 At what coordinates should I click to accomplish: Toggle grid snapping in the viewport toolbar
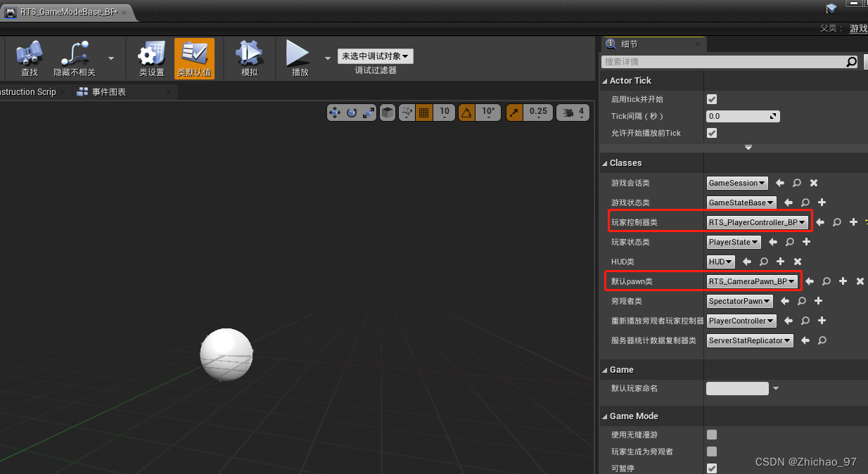click(423, 113)
